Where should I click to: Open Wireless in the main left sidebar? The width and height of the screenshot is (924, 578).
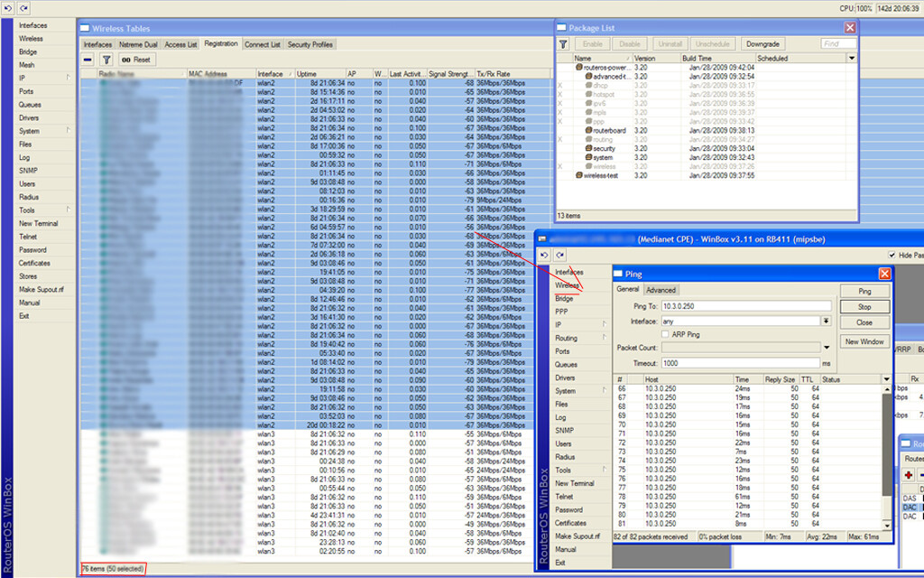pyautogui.click(x=31, y=38)
